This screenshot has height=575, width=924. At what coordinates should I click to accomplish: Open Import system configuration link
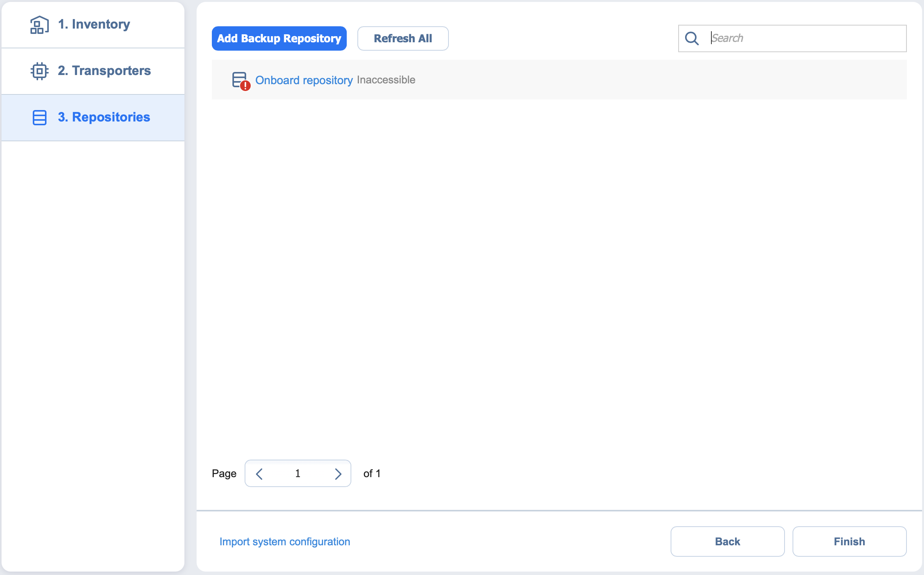coord(285,541)
